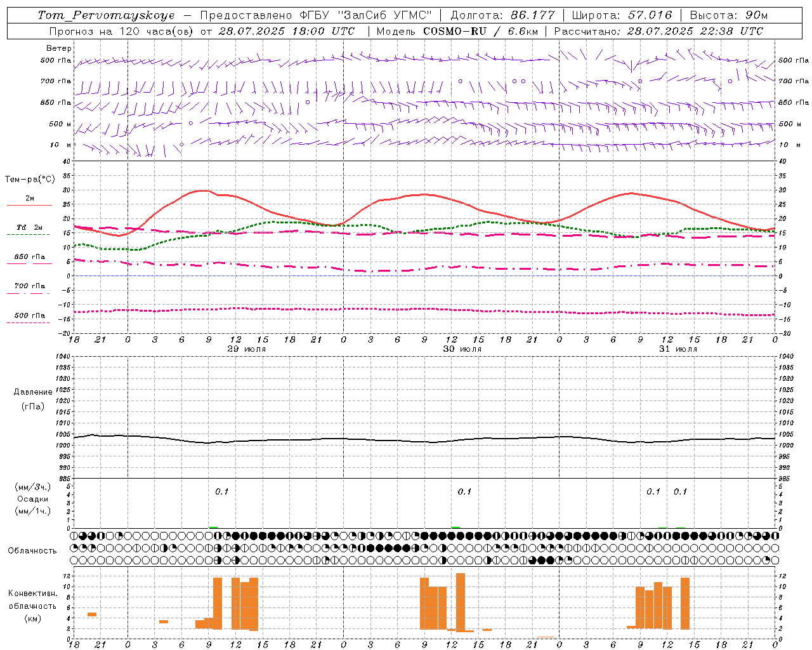This screenshot has width=812, height=650.
Task: Click the Широта: 57.016 value
Action: pos(622,15)
